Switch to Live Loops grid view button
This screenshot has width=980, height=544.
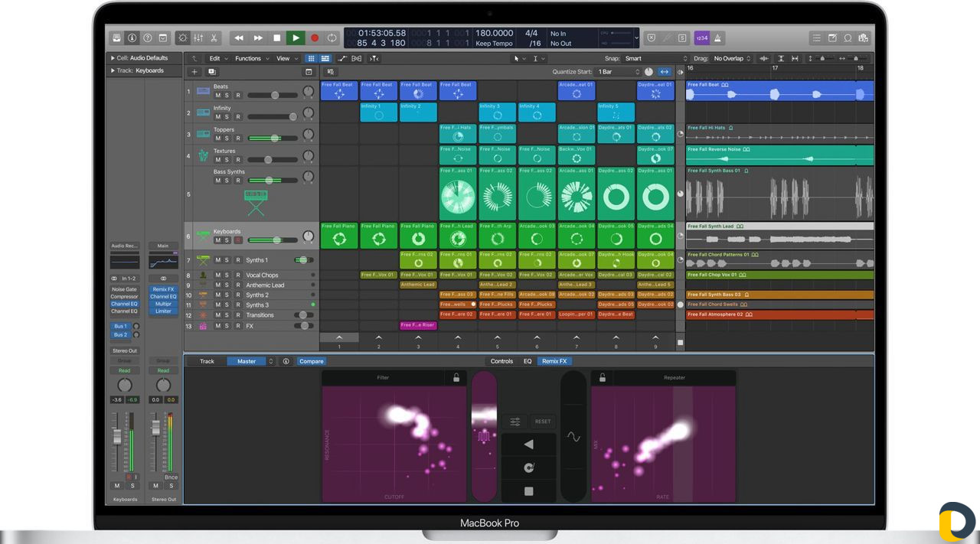coord(312,58)
